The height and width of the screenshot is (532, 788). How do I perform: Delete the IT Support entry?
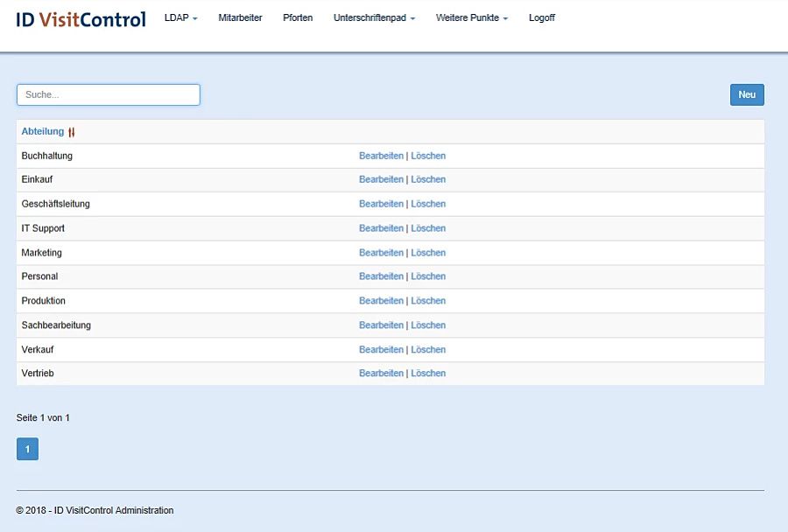point(428,228)
